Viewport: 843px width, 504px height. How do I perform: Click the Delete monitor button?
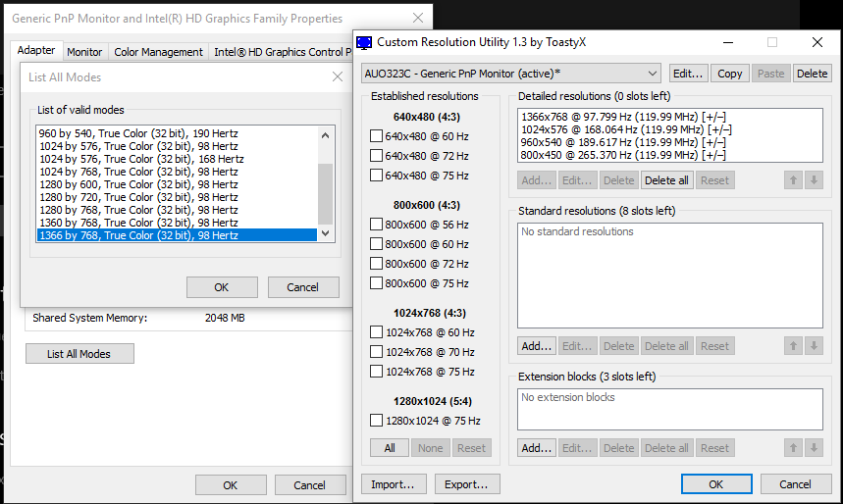(812, 74)
